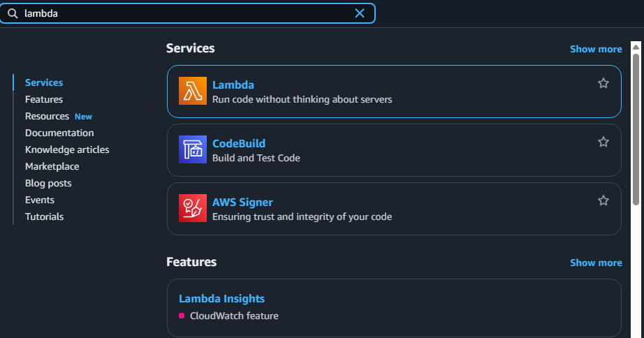Show more results under Services
Image resolution: width=644 pixels, height=338 pixels.
click(x=596, y=50)
